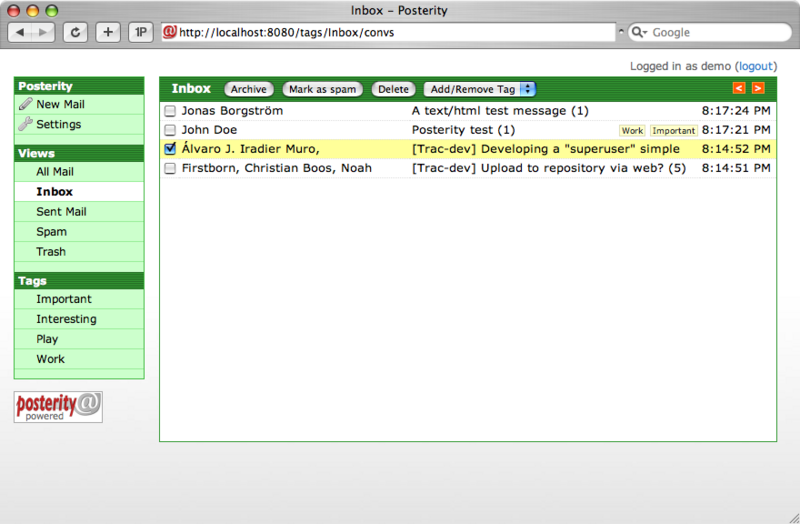Viewport: 800px width, 524px height.
Task: Click the sender name Jonas Borgström
Action: pyautogui.click(x=232, y=111)
